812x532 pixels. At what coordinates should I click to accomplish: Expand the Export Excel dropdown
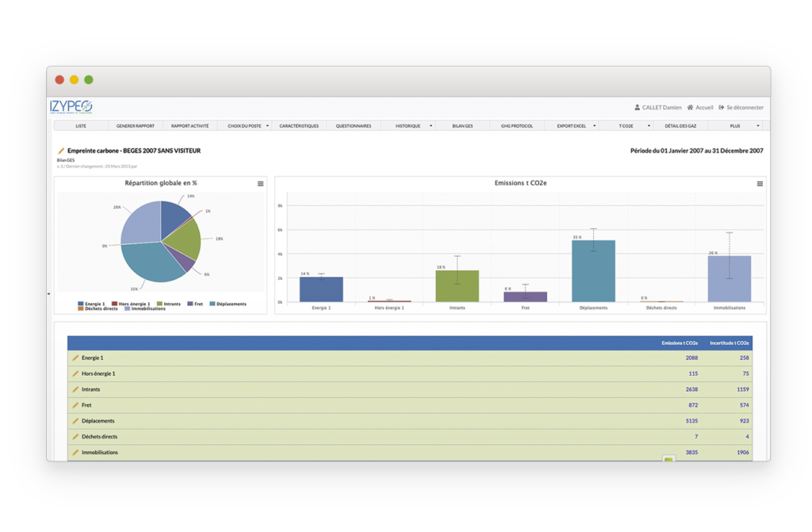595,126
